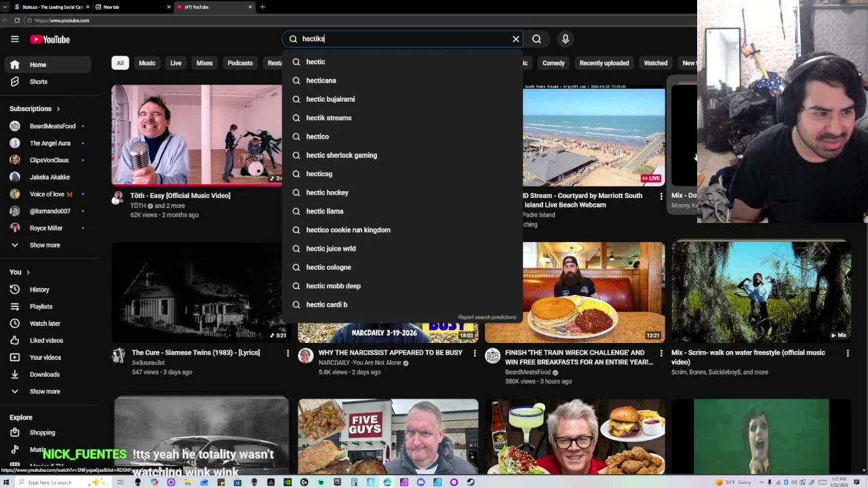This screenshot has width=868, height=488.
Task: Choose 'hectic sherlock gaming' suggestion
Action: [x=403, y=155]
